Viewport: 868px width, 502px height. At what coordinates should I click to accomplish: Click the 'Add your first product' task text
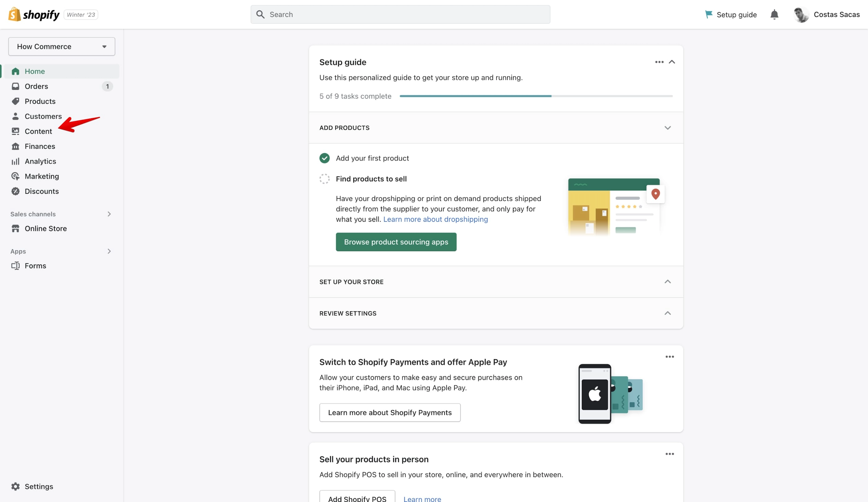(x=372, y=158)
